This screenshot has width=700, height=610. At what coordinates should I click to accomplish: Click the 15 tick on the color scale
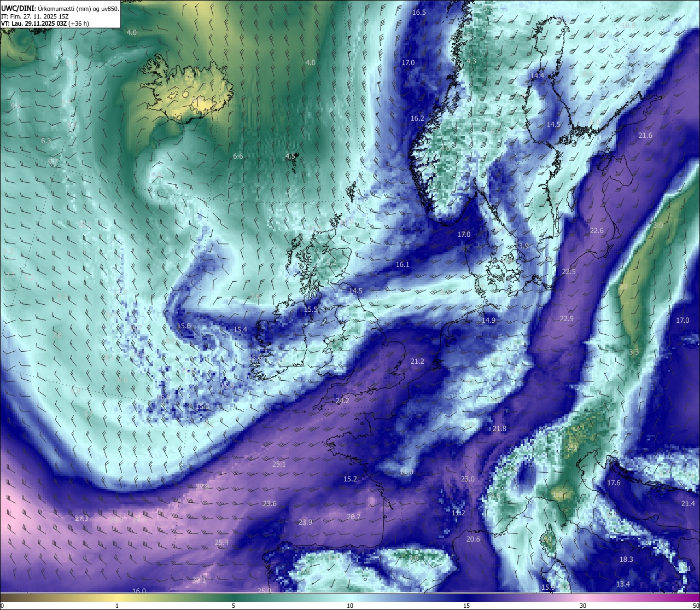pyautogui.click(x=466, y=606)
